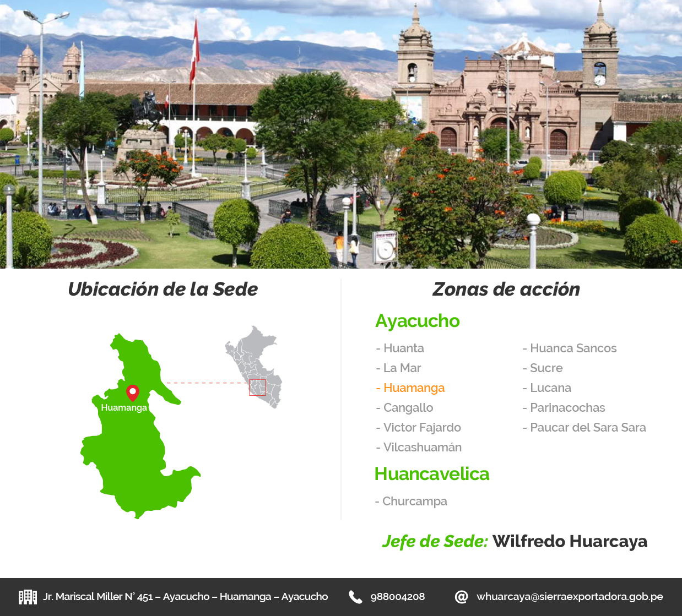Click the Cangallo list item

[x=404, y=408]
